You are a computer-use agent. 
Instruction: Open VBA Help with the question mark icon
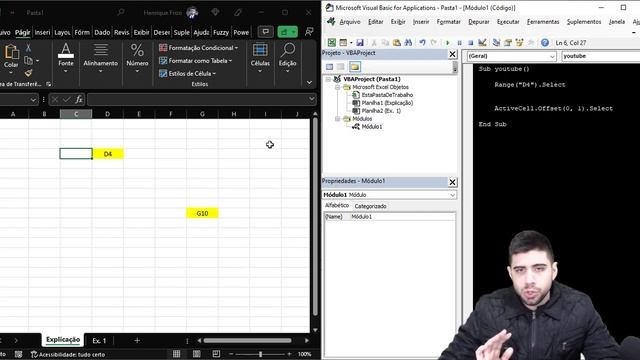544,42
